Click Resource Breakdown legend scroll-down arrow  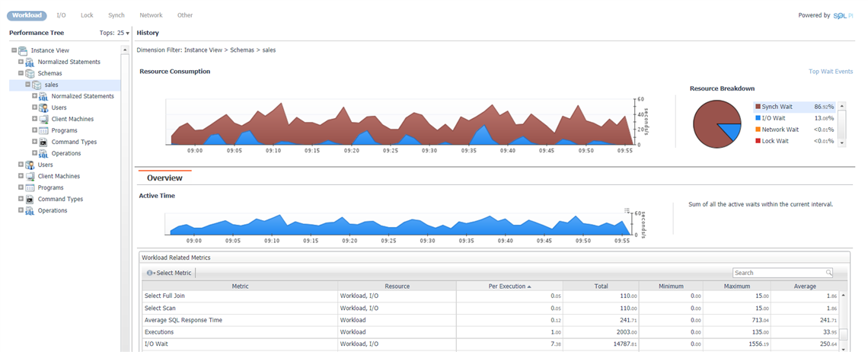tap(842, 143)
